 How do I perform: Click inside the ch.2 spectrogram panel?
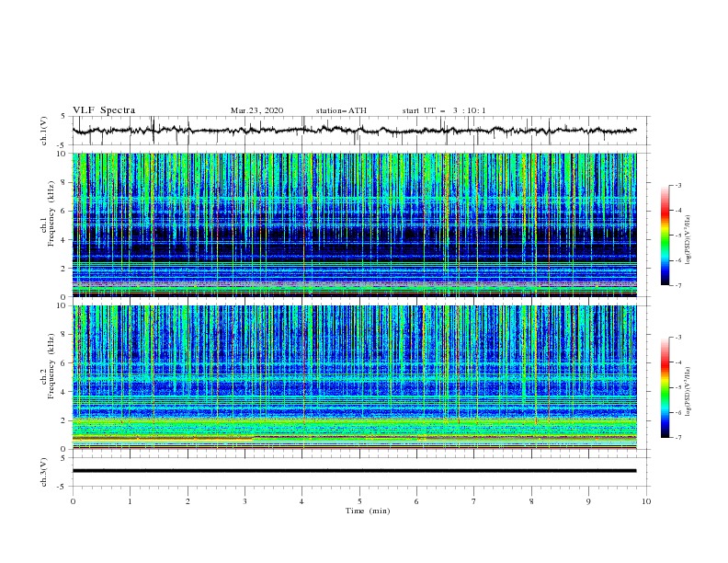354,377
